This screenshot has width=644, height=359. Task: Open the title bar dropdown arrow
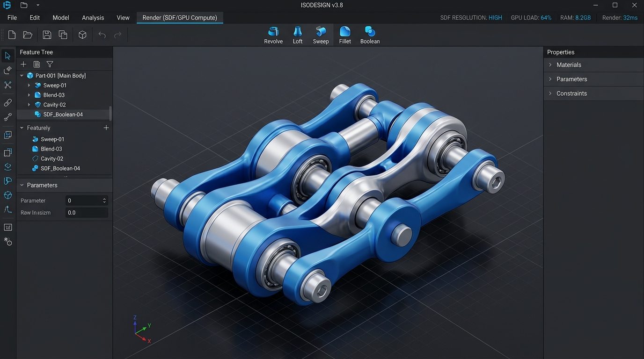click(x=37, y=5)
